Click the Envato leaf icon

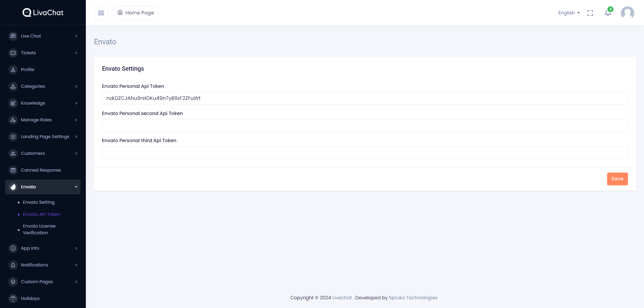(13, 187)
